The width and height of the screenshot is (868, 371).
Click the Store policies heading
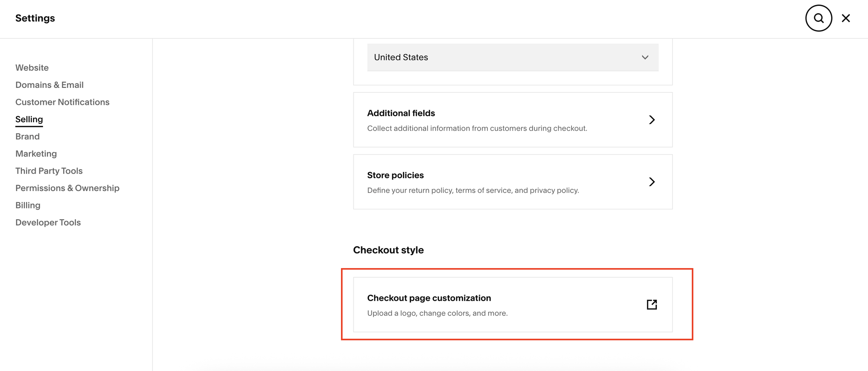tap(395, 175)
